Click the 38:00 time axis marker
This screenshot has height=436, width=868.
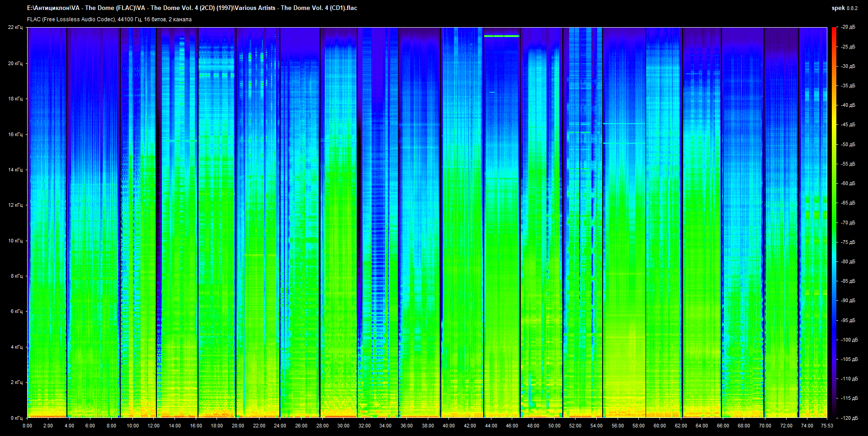click(428, 426)
